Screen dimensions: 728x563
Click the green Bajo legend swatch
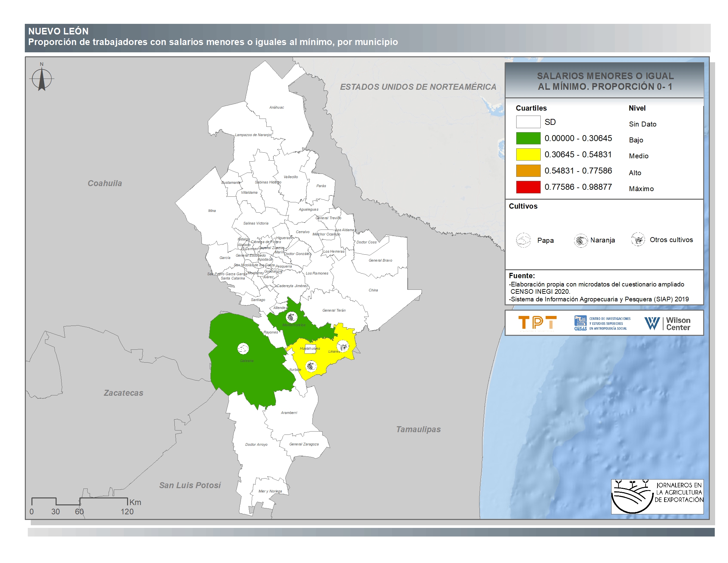click(528, 138)
